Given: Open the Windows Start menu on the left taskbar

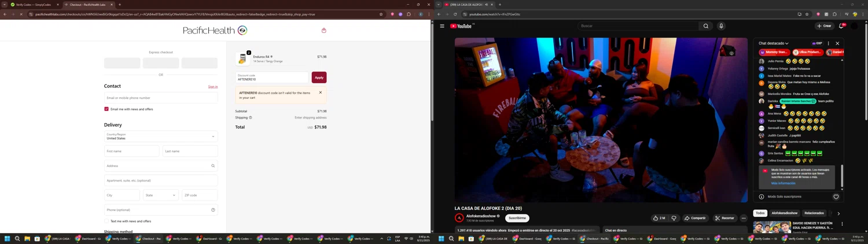Looking at the screenshot, I should pyautogui.click(x=8, y=238).
